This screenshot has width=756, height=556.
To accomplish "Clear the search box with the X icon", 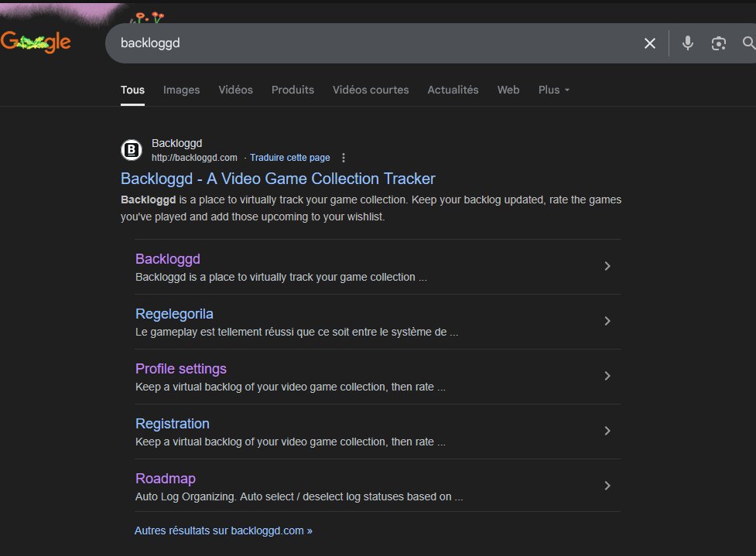I will pyautogui.click(x=649, y=43).
